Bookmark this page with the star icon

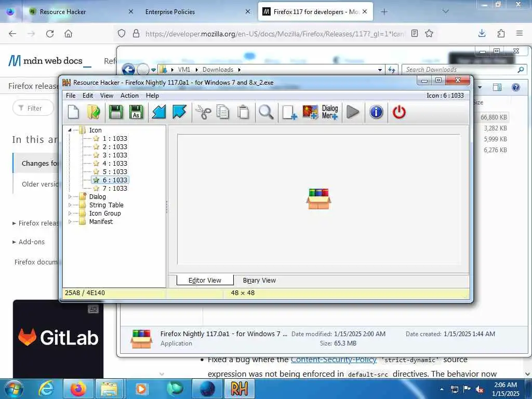pos(429,33)
